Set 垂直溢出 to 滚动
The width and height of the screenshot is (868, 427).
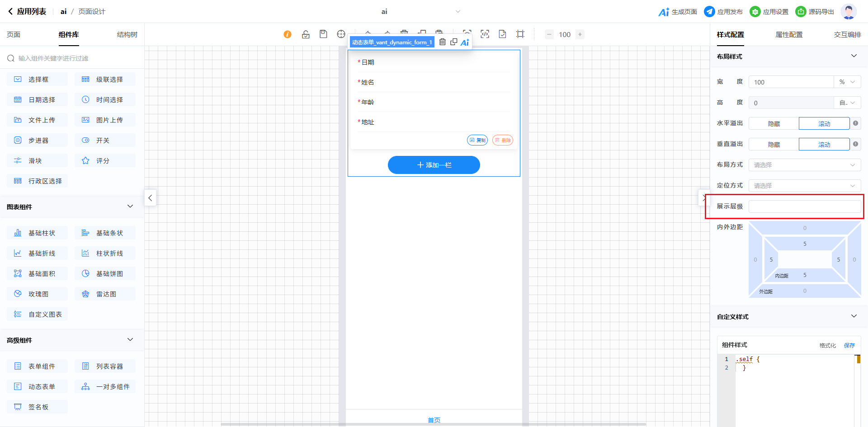click(824, 145)
